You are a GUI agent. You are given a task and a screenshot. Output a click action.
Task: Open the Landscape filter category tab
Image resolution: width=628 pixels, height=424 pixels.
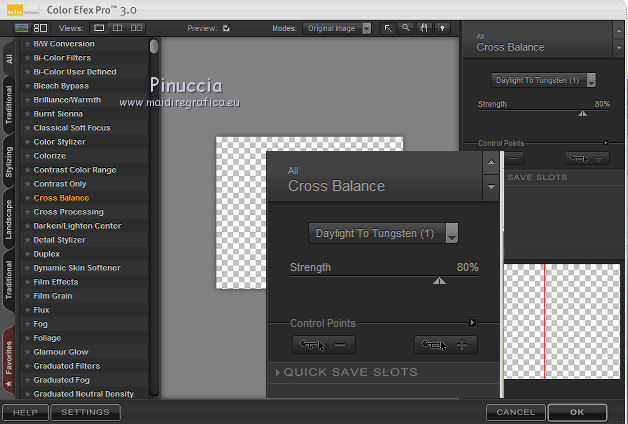(x=9, y=217)
